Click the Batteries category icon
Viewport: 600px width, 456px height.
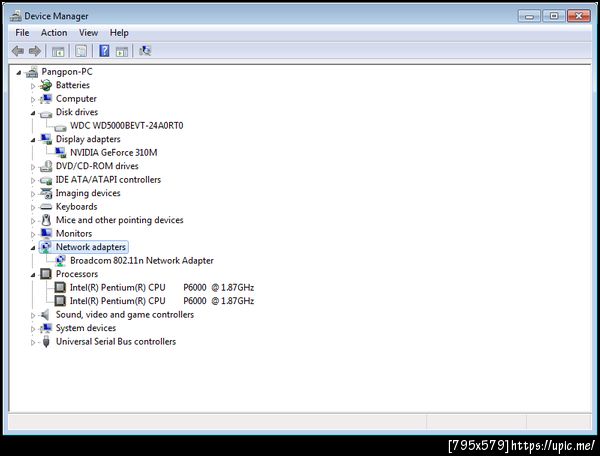[46, 85]
